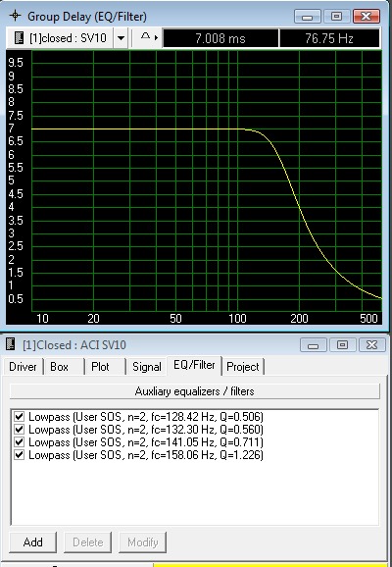Switch to the Project tab
Image resolution: width=392 pixels, height=567 pixels.
[243, 367]
